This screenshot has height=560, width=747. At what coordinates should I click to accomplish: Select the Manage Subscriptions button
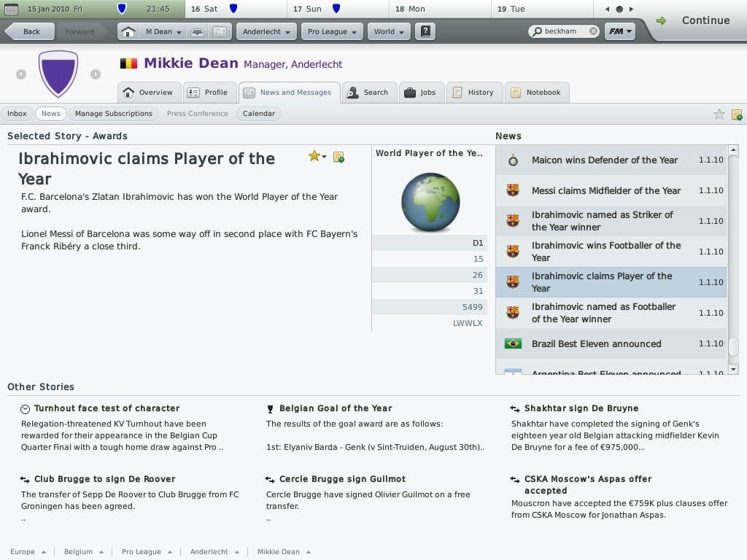pos(113,114)
